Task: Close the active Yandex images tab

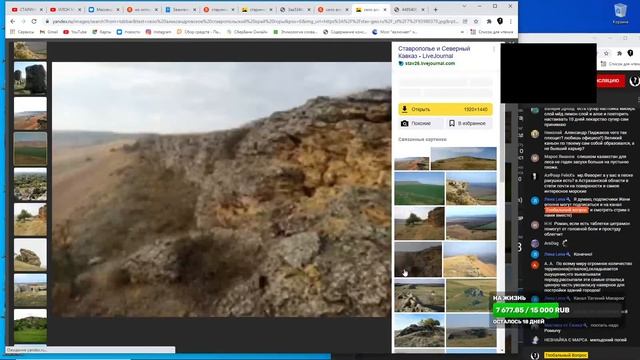Action: point(385,9)
